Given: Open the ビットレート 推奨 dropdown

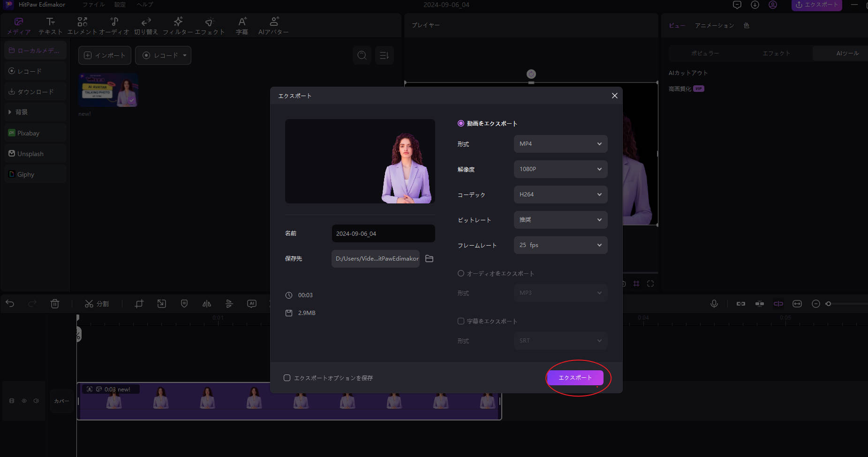Looking at the screenshot, I should (x=560, y=220).
